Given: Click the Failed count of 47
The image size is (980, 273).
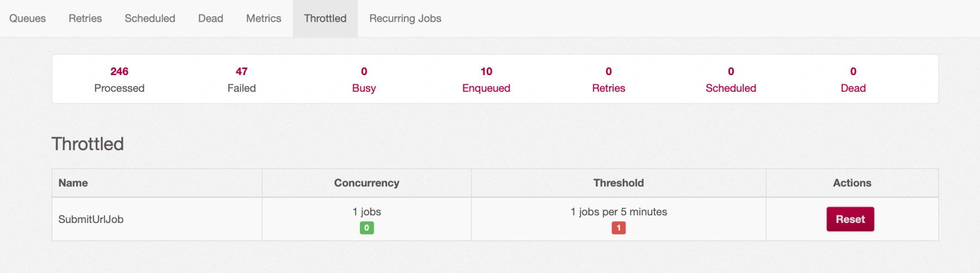Looking at the screenshot, I should click(242, 71).
